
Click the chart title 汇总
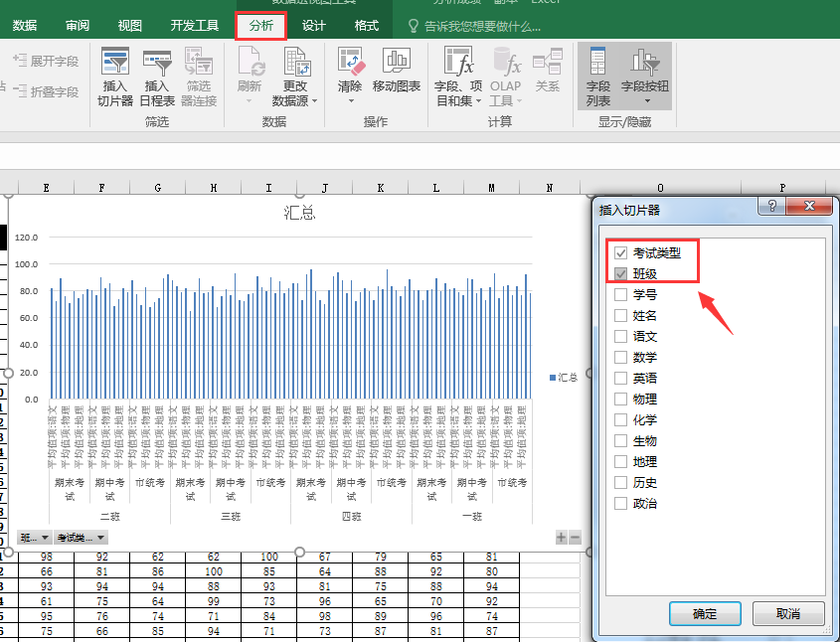coord(299,213)
